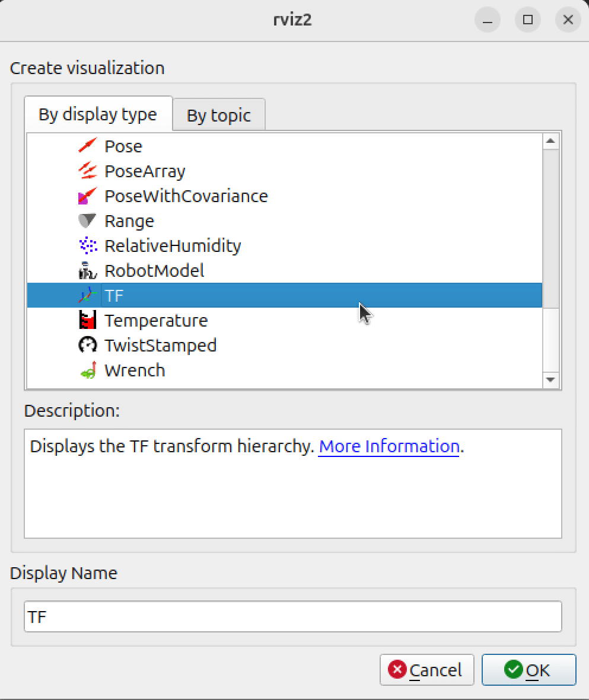Image resolution: width=589 pixels, height=700 pixels.
Task: Select the TwistStamped icon
Action: pos(88,345)
